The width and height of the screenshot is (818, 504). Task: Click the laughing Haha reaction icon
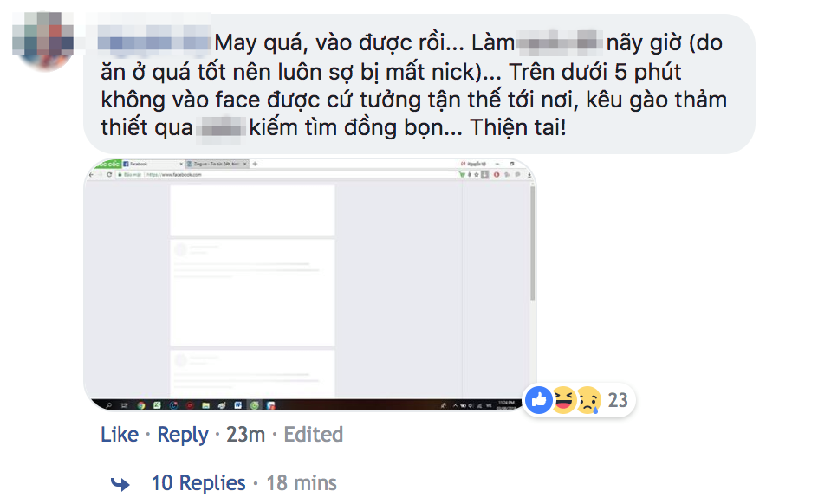[563, 400]
